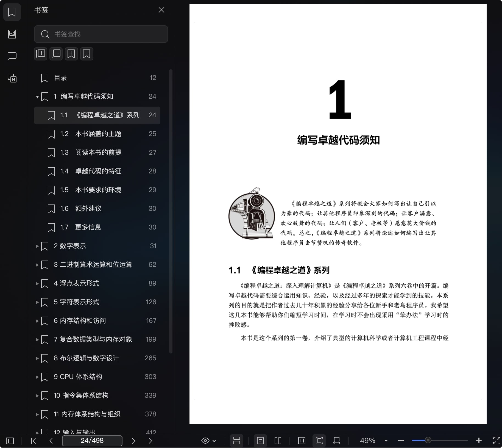Viewport: 502px width, 448px height.
Task: Expand chapter 3 二进制算术运算和位运算
Action: (x=37, y=265)
